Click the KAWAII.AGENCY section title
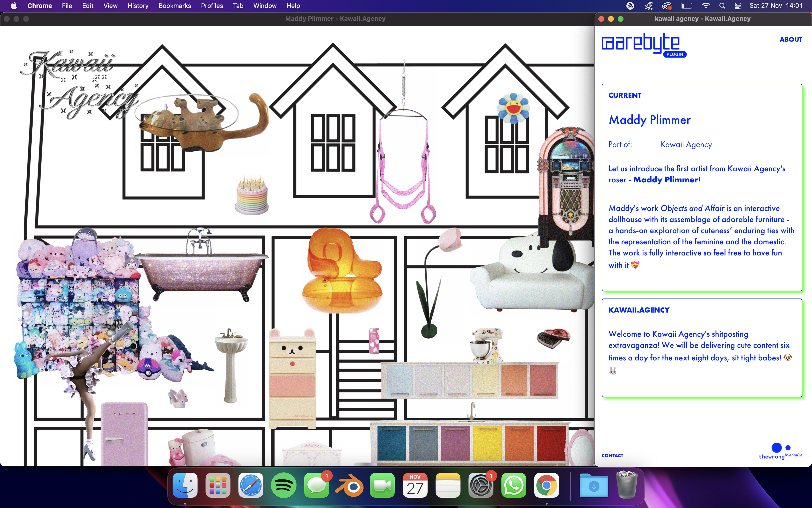This screenshot has width=812, height=508. tap(639, 310)
